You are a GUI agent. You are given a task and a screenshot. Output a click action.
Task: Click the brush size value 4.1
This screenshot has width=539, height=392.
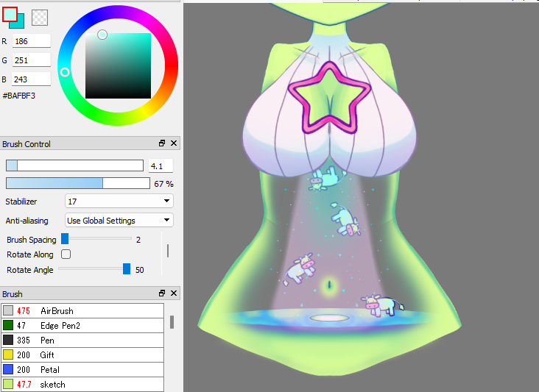(161, 166)
